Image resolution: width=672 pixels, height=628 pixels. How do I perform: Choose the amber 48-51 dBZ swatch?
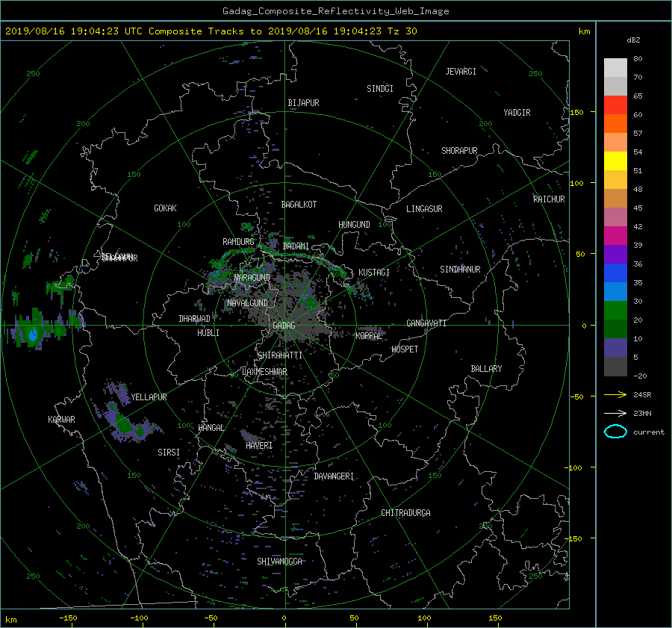click(615, 180)
